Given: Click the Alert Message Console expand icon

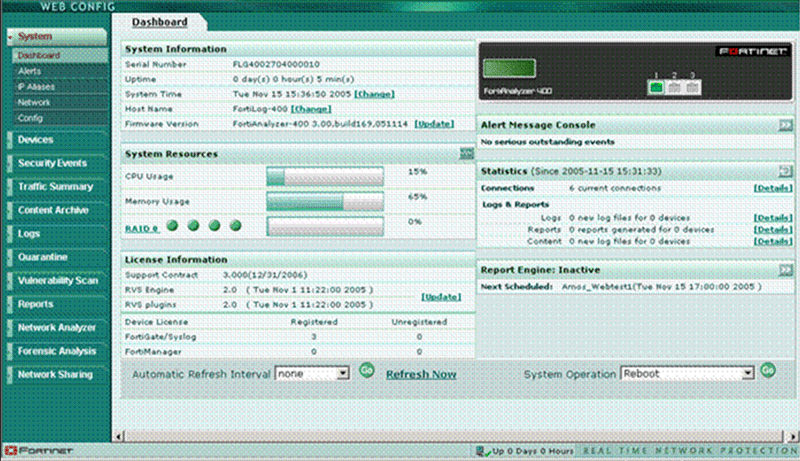Looking at the screenshot, I should pos(785,125).
